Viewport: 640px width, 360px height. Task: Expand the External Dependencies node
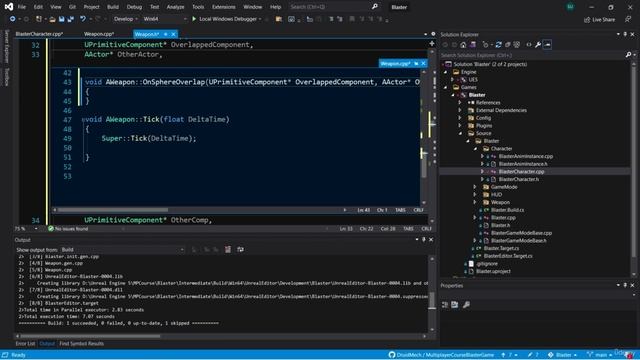[x=460, y=110]
